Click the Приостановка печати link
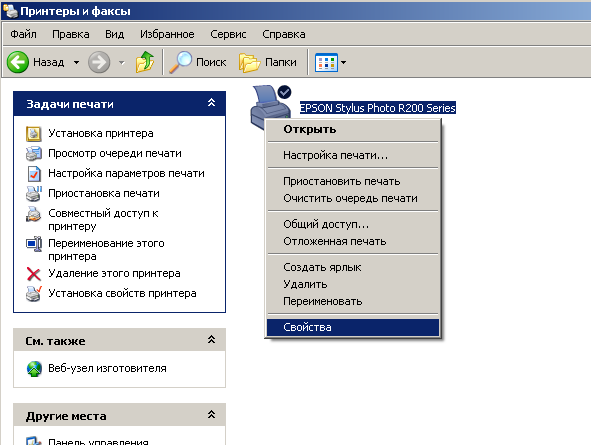The height and width of the screenshot is (445, 591). (104, 193)
